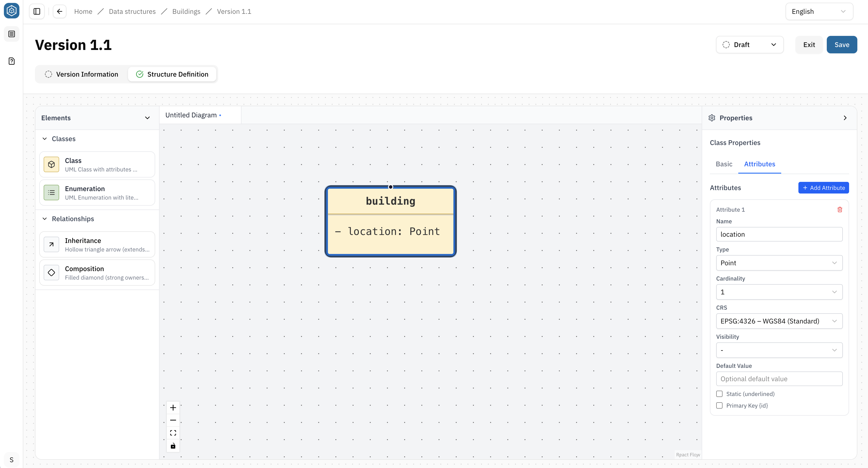Viewport: 868px width, 468px height.
Task: Click the Default Value input field
Action: [x=779, y=379]
